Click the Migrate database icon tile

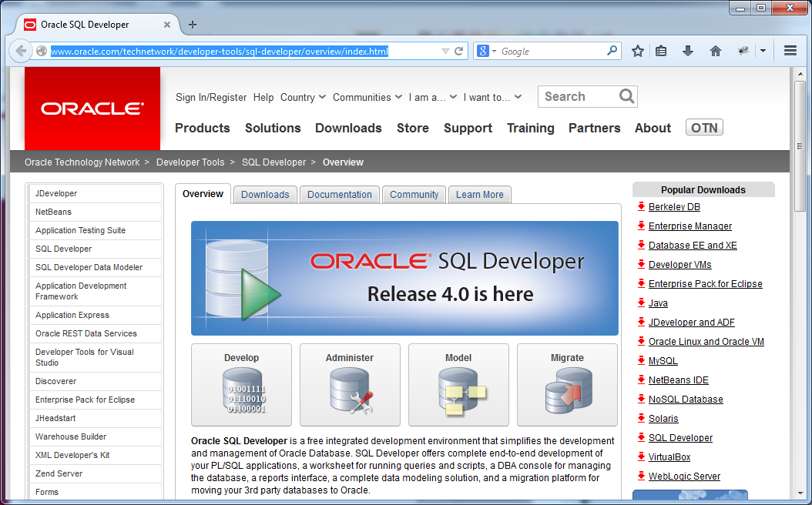(x=568, y=385)
